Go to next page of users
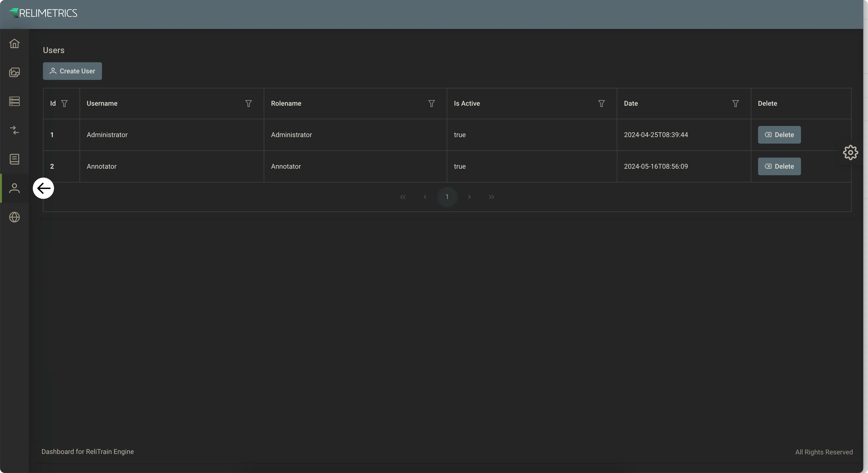The image size is (868, 473). [469, 197]
